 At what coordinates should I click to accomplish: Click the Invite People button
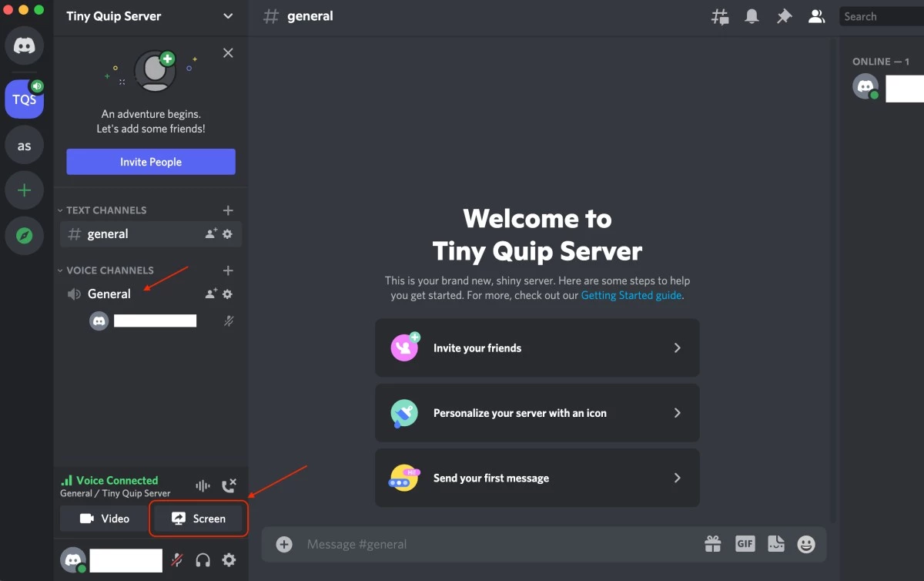[x=150, y=162]
